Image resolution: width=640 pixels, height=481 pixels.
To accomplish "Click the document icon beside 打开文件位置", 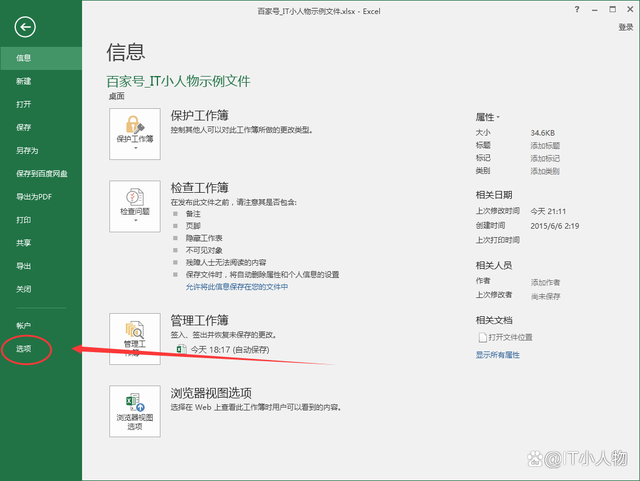I will tap(482, 337).
